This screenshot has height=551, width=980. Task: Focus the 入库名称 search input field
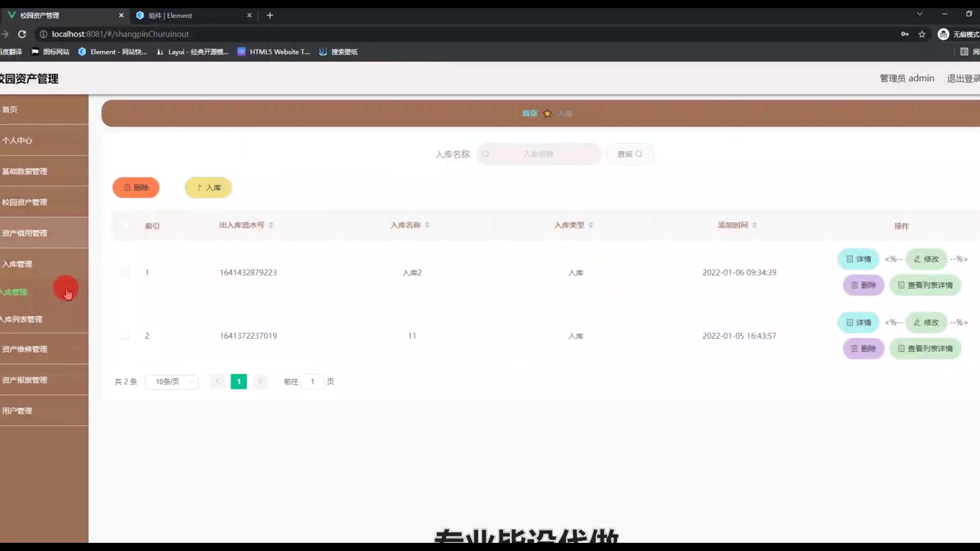(x=538, y=154)
